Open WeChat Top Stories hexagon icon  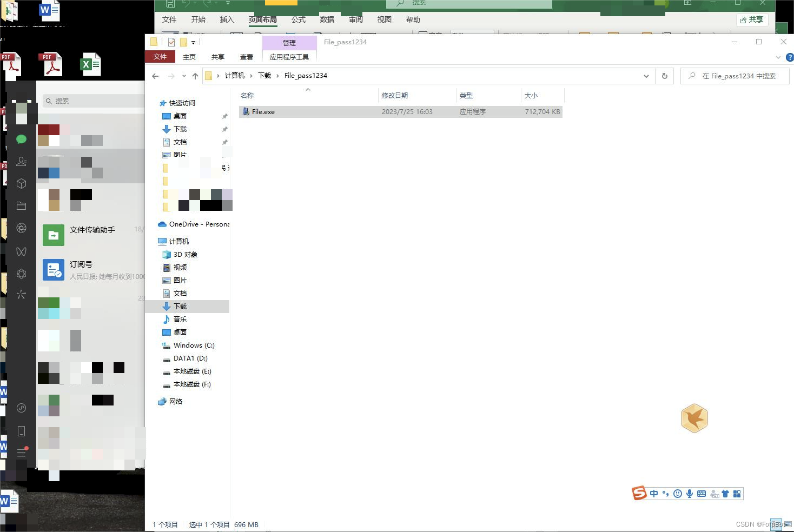tap(21, 274)
